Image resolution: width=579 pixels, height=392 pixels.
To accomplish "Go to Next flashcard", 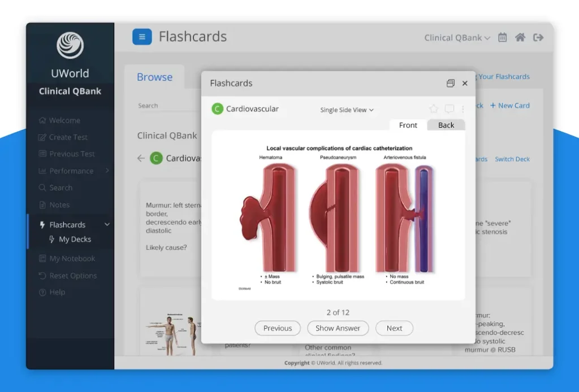I will tap(394, 328).
